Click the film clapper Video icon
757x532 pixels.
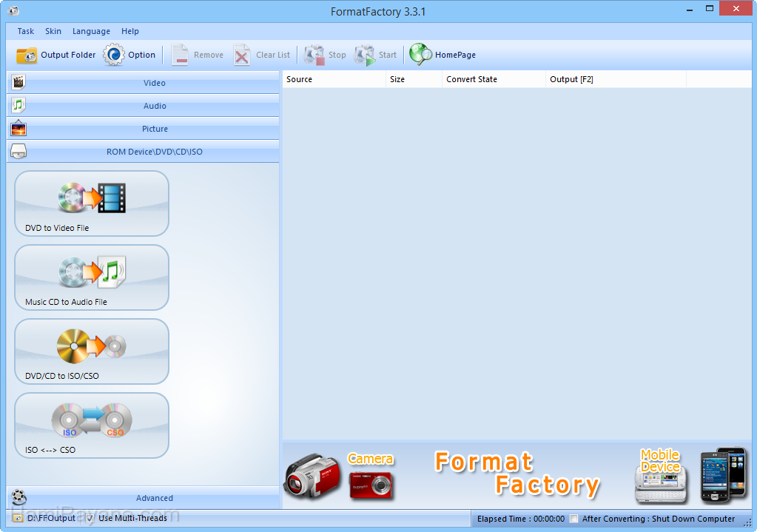tap(18, 83)
